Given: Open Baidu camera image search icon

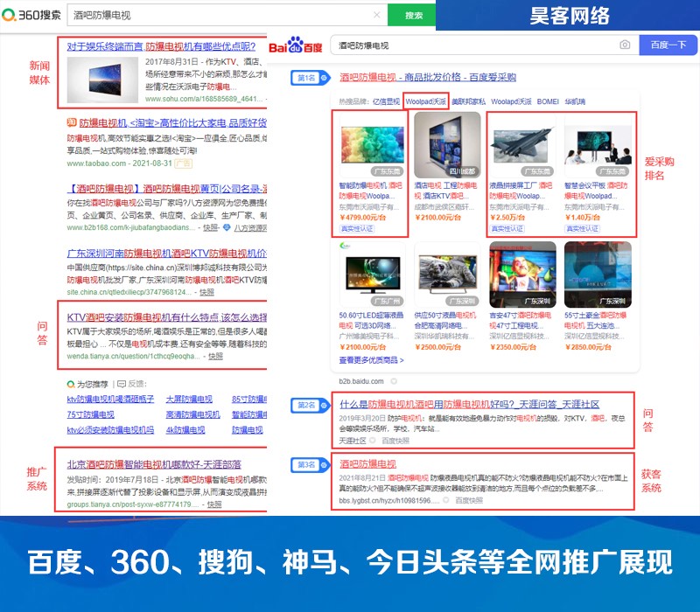Looking at the screenshot, I should (625, 45).
